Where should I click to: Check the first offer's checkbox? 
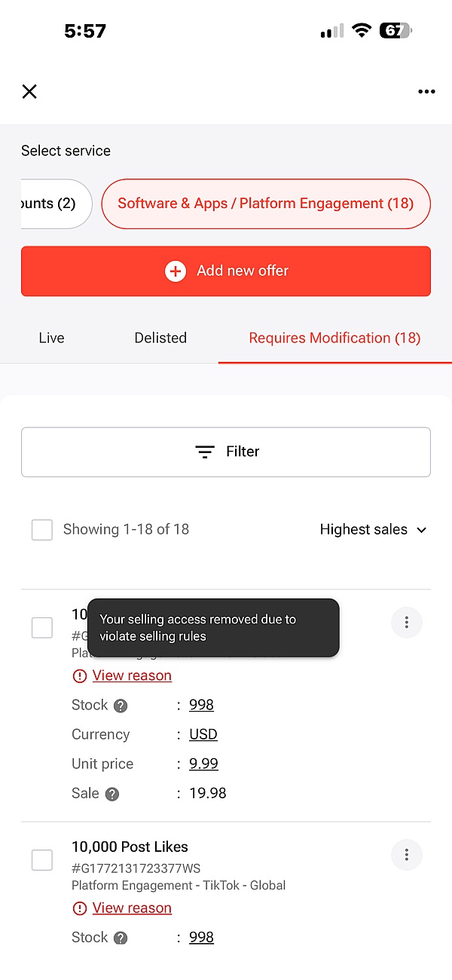(42, 627)
